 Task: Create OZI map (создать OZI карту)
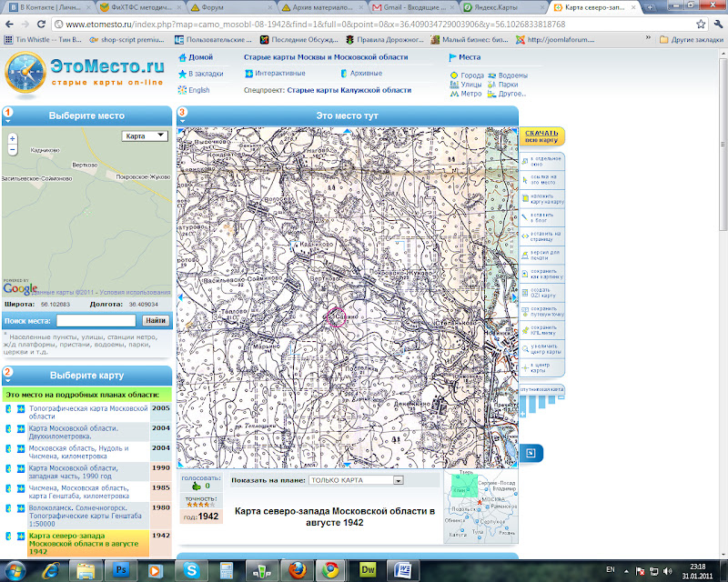tap(541, 293)
